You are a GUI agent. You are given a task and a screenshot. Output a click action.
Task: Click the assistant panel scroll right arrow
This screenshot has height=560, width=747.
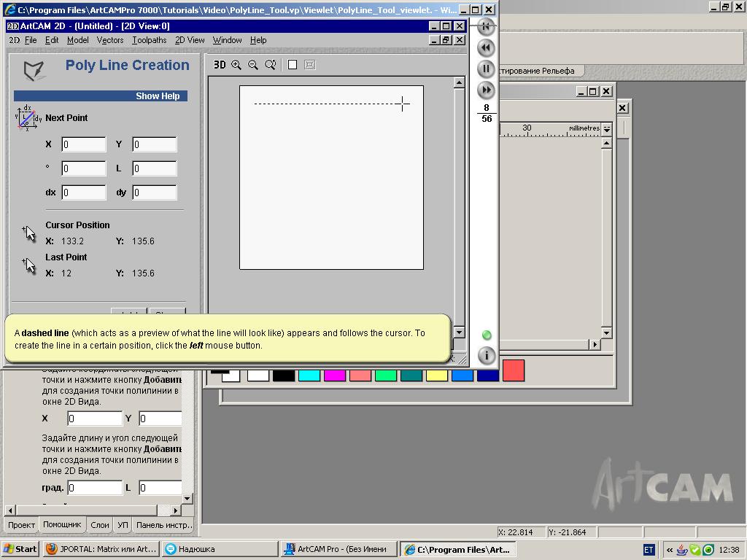176,510
